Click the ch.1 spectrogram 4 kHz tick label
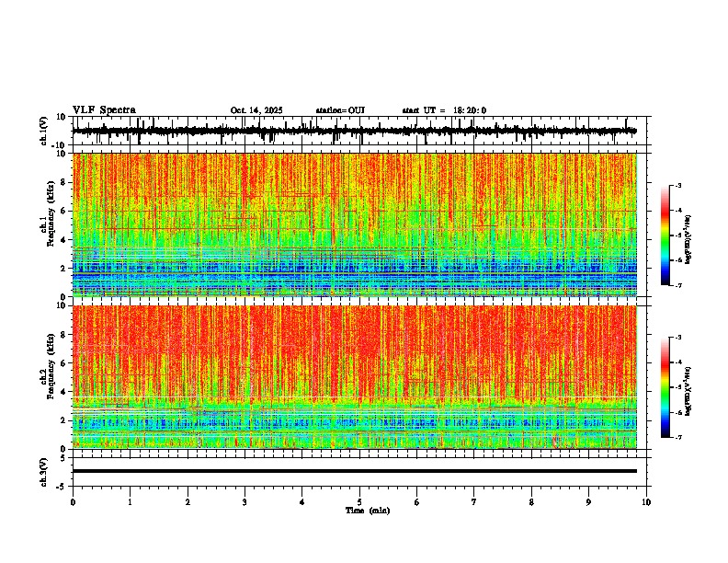 (x=64, y=240)
